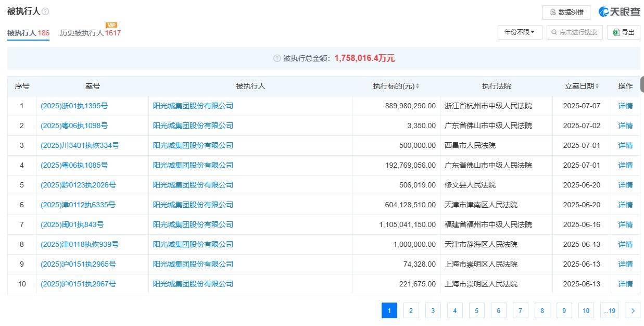Go to pagination page 4
This screenshot has width=644, height=326.
click(x=454, y=310)
